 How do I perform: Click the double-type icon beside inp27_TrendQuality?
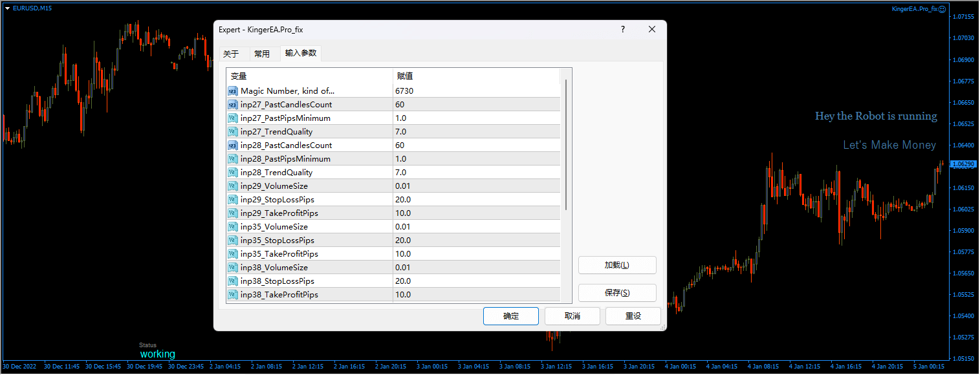coord(233,132)
